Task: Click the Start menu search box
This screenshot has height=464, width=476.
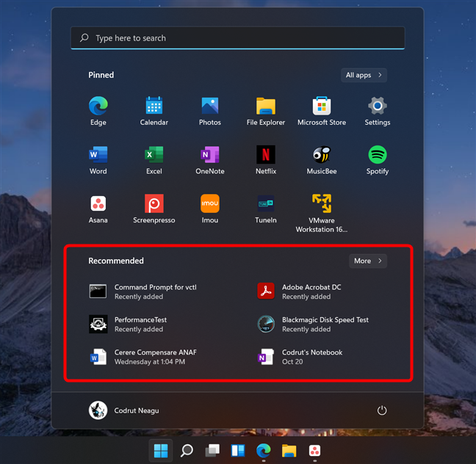Action: pos(238,38)
